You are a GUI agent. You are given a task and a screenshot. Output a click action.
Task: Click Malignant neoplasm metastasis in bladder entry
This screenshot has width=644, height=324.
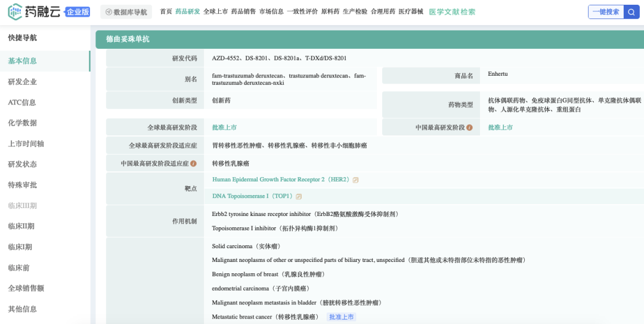[x=298, y=303]
